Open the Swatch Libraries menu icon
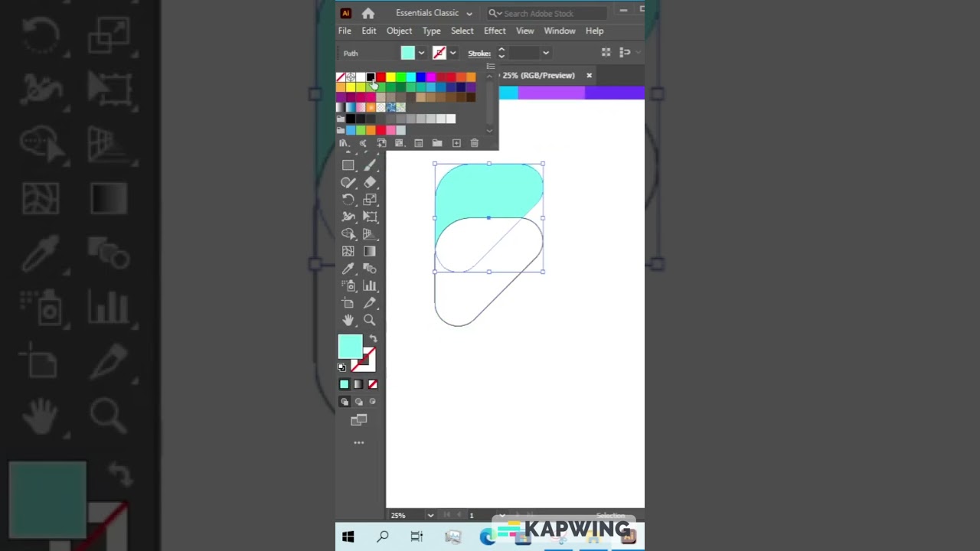The width and height of the screenshot is (980, 551). click(344, 143)
